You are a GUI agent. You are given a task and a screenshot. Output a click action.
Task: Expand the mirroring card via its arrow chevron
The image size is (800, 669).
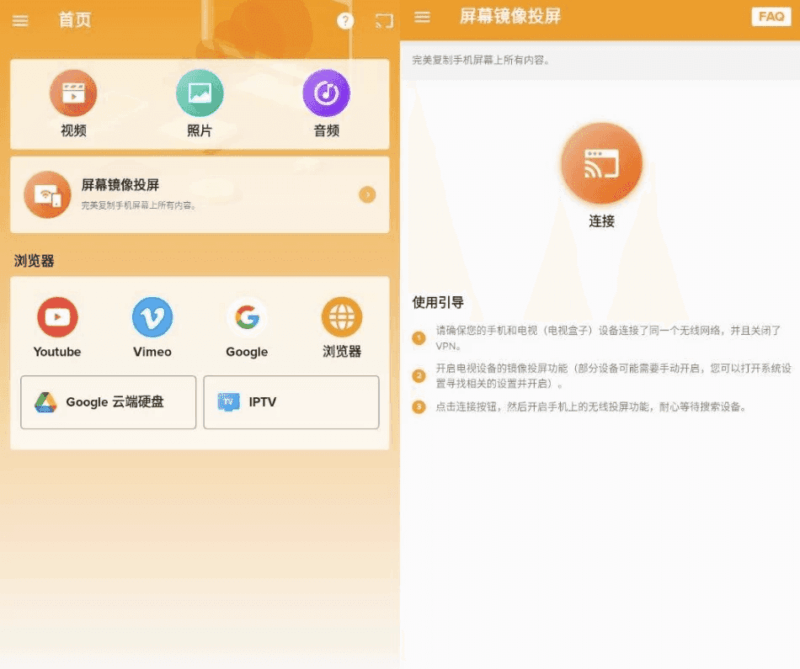367,194
